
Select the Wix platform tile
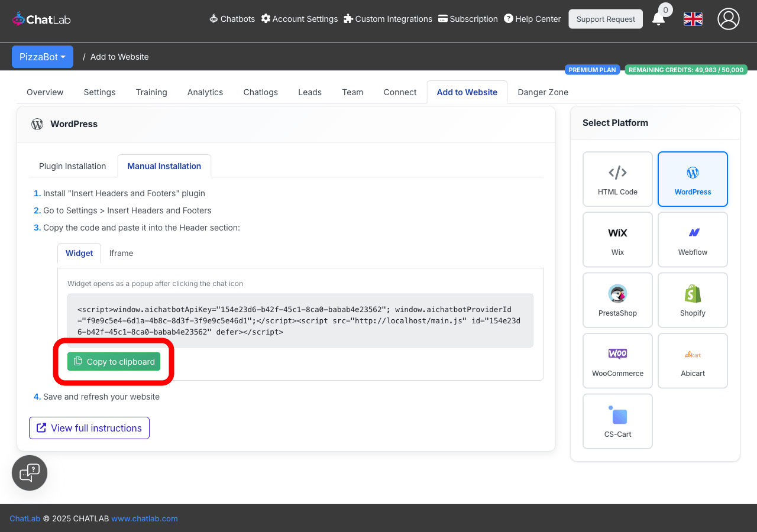click(617, 239)
